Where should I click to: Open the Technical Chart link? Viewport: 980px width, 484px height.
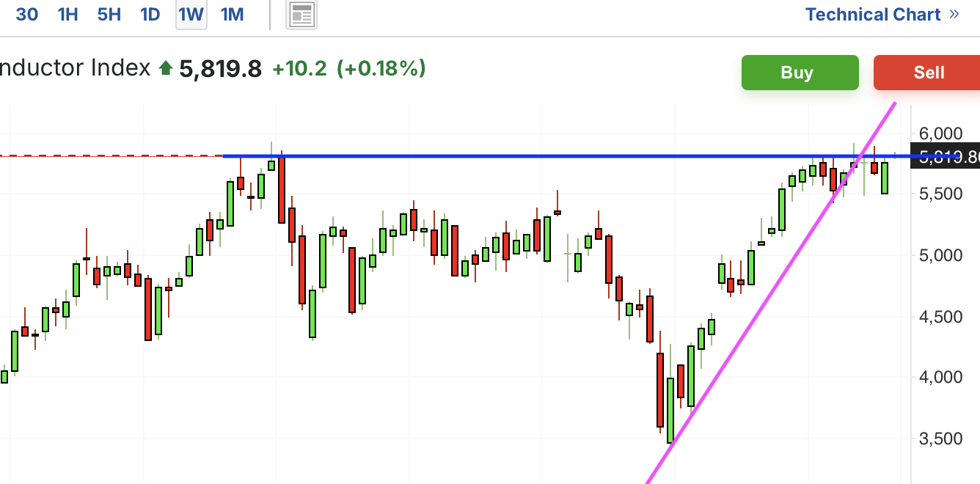click(873, 15)
